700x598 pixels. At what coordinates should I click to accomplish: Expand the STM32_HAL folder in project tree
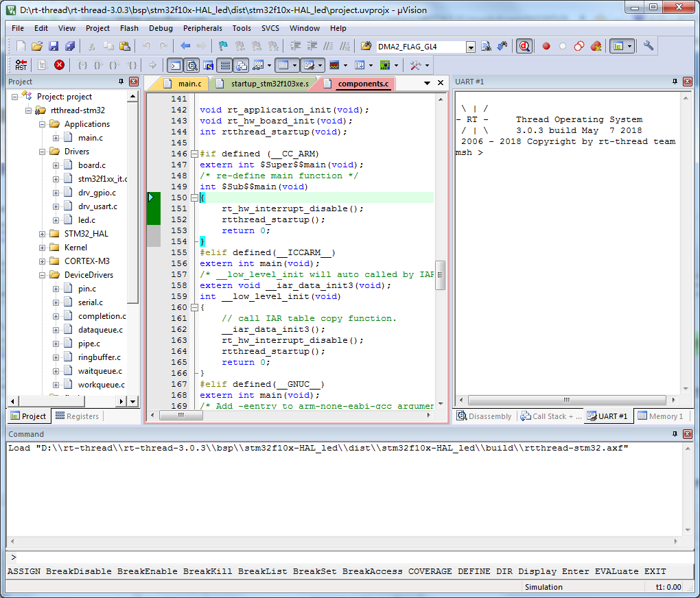tap(43, 234)
